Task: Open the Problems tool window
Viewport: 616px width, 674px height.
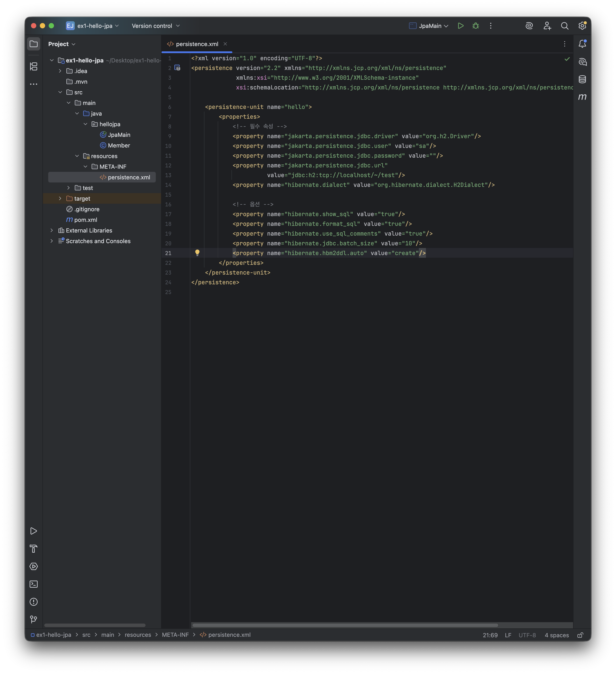Action: click(34, 602)
